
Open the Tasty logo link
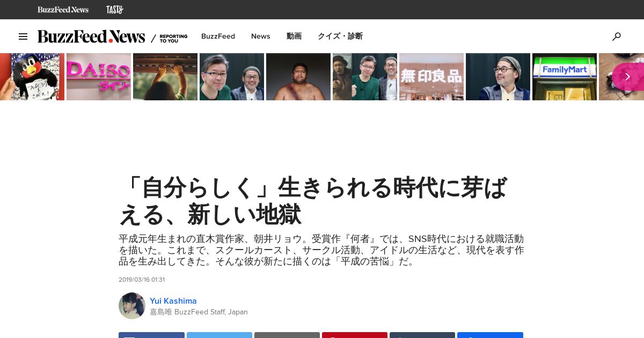[x=114, y=10]
